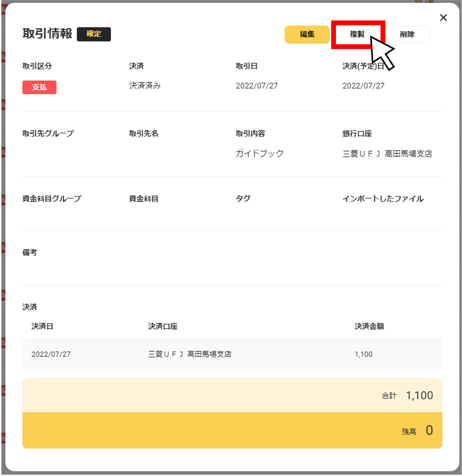Click the 確定 status badge
The height and width of the screenshot is (476, 462).
[x=94, y=34]
